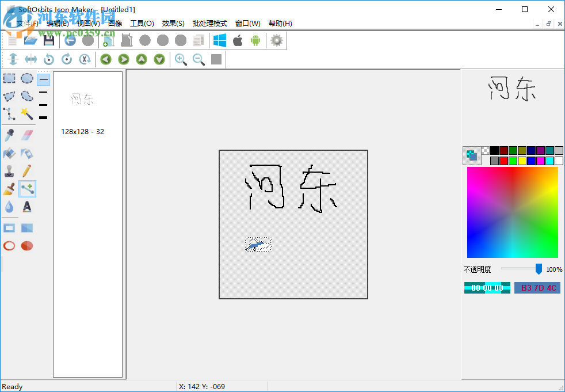Select the rectangular selection tool
The image size is (565, 392).
tap(9, 78)
